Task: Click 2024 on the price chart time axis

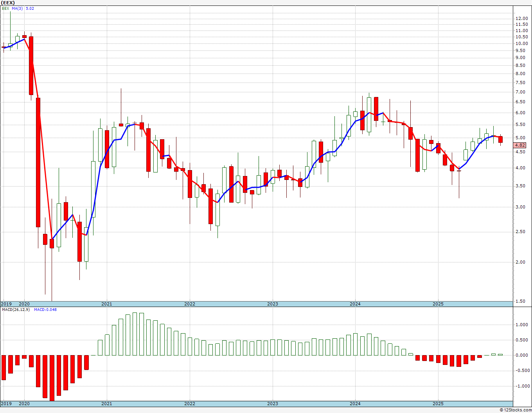Action: [x=355, y=304]
